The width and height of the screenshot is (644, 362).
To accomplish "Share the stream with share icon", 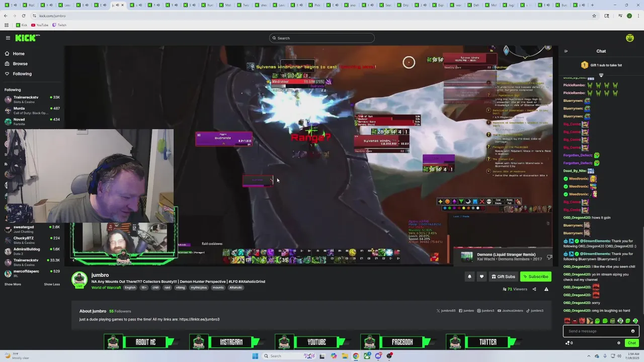I will coord(534,289).
